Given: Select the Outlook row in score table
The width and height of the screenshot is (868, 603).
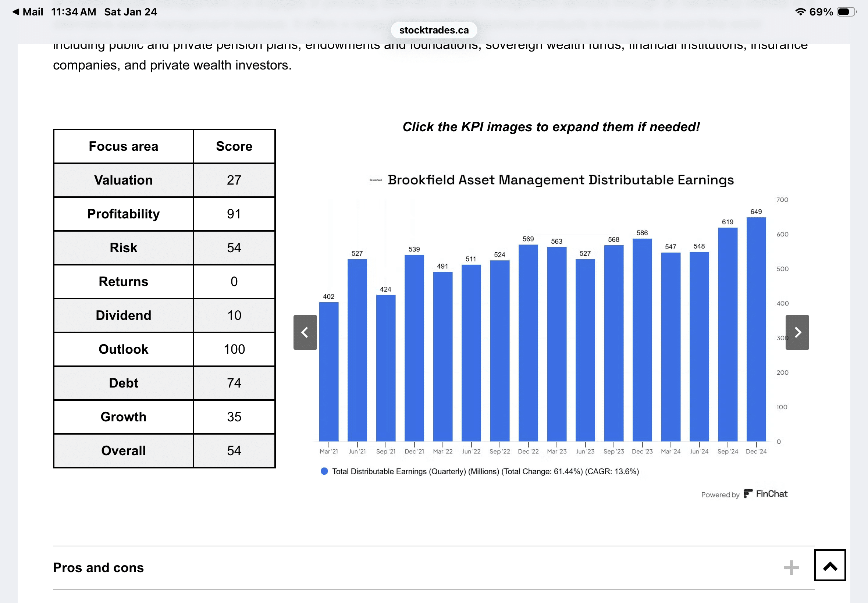Looking at the screenshot, I should coord(123,349).
